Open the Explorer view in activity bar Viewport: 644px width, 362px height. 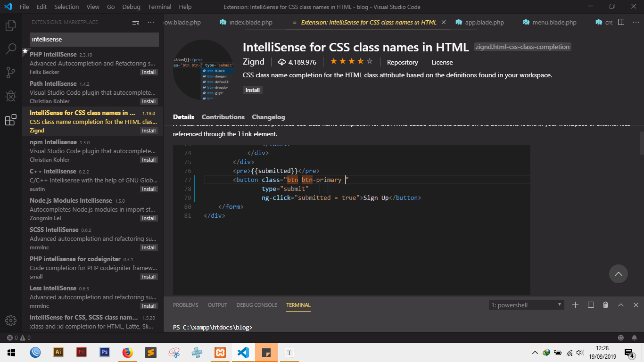(x=10, y=25)
